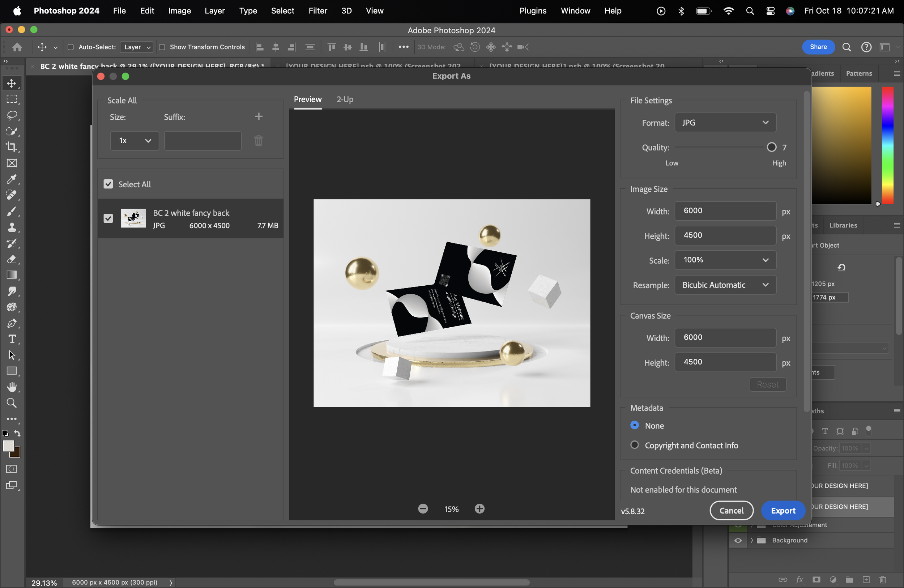
Task: Click the Cancel button
Action: coord(731,511)
